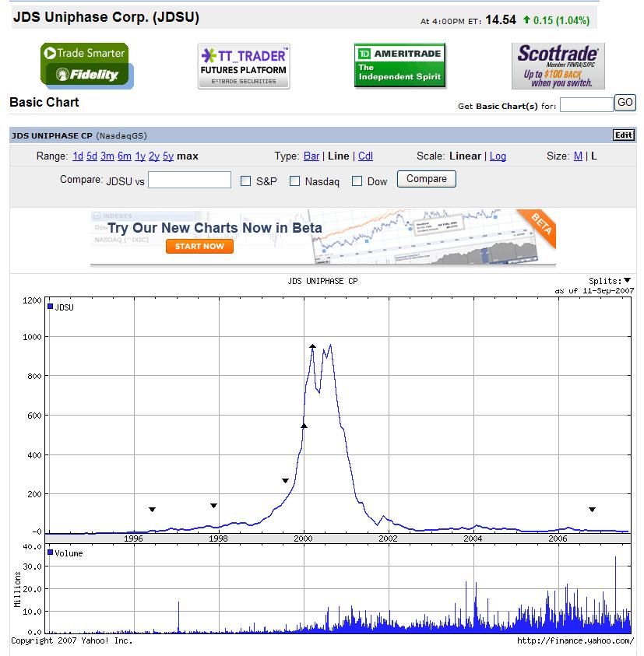Select the 1d range option
The width and height of the screenshot is (644, 656).
pos(77,156)
